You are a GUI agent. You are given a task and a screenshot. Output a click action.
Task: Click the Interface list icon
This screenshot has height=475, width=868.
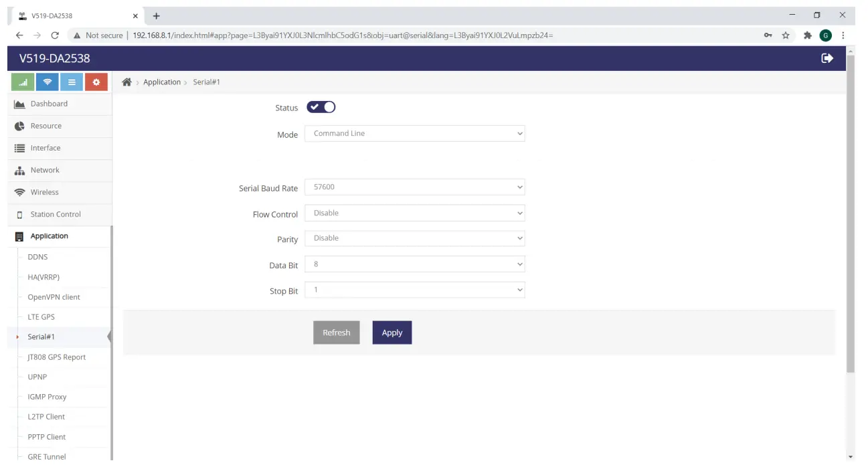(x=20, y=148)
